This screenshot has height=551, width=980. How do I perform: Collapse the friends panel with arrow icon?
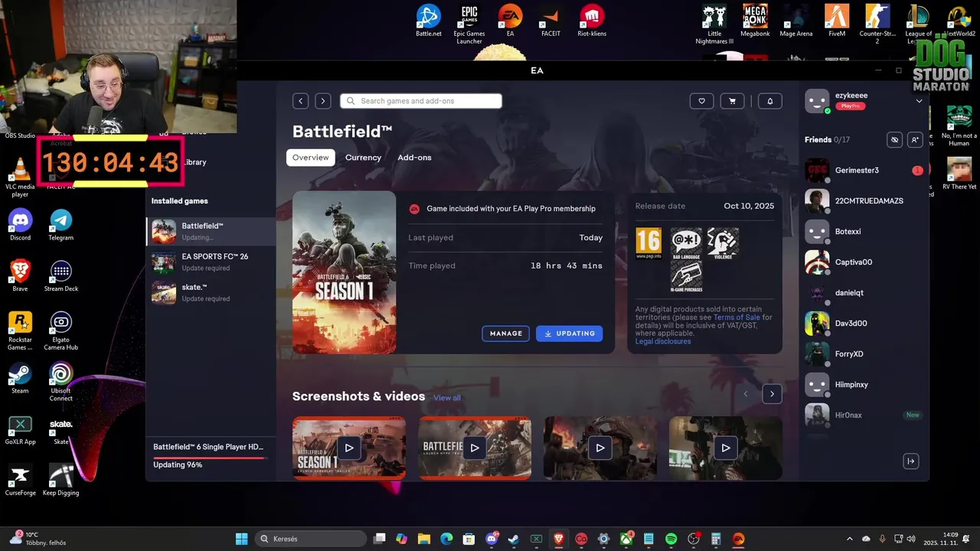point(910,461)
